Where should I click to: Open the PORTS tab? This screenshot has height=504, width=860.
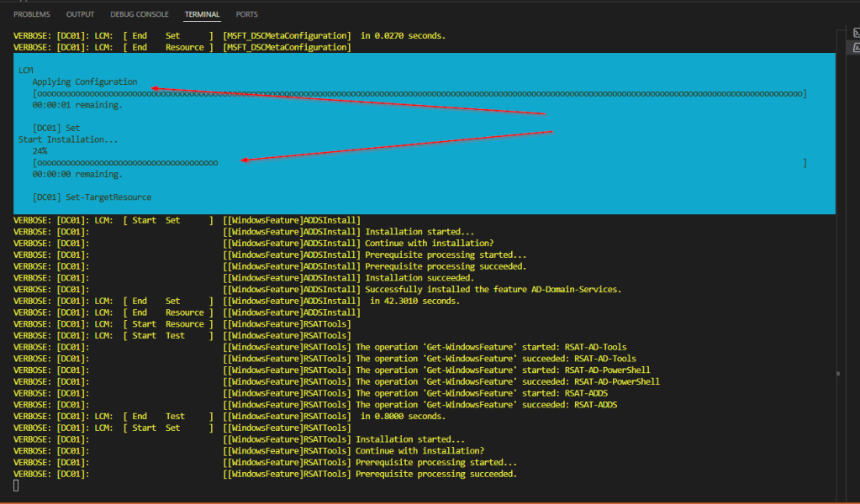coord(247,14)
